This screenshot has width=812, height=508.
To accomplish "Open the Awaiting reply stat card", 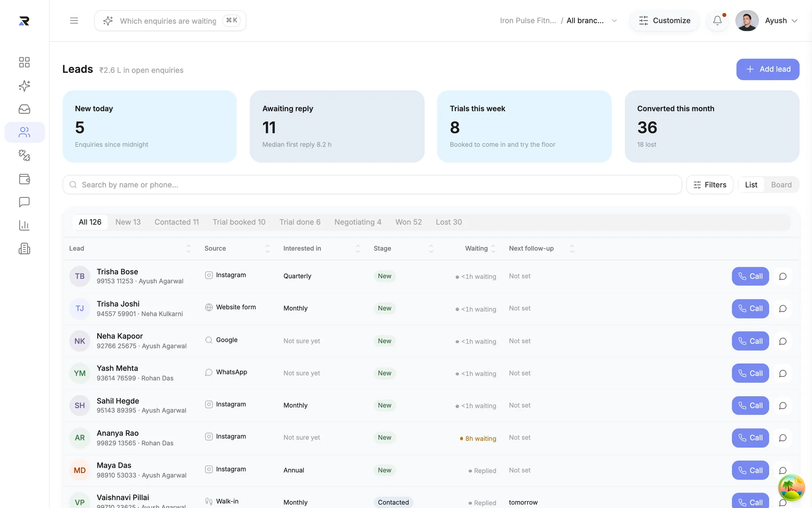I will point(337,126).
